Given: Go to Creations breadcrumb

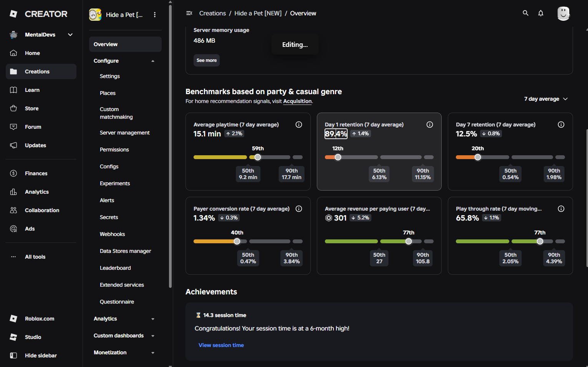Looking at the screenshot, I should 212,13.
